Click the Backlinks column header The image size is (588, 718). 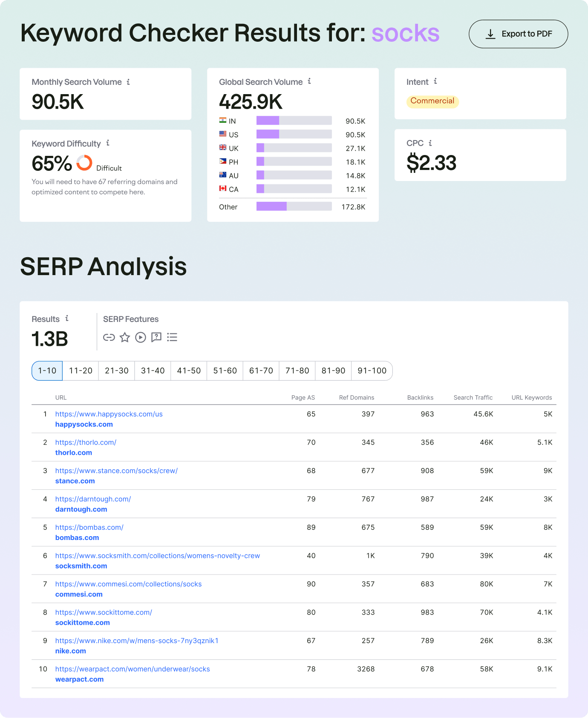pyautogui.click(x=420, y=398)
